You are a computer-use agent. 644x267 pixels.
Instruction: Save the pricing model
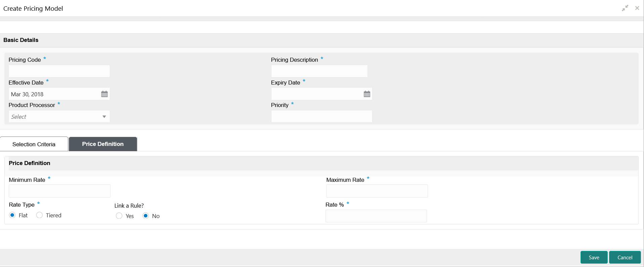pyautogui.click(x=594, y=258)
